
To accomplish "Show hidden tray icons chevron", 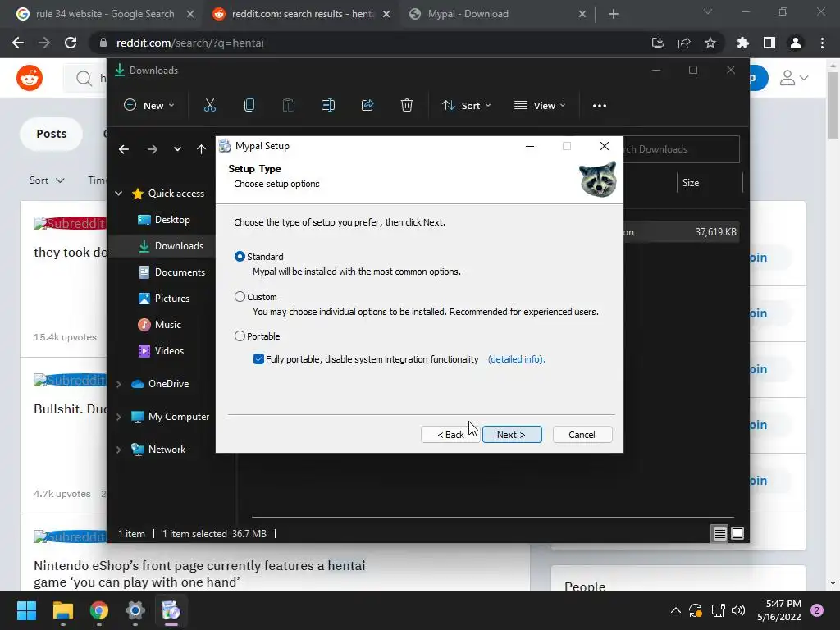I will pyautogui.click(x=676, y=610).
